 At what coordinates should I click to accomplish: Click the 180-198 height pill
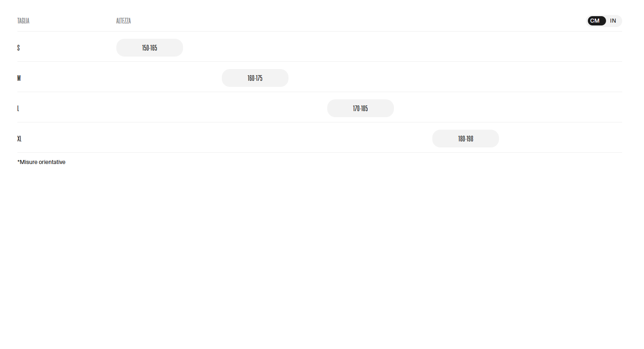(465, 139)
